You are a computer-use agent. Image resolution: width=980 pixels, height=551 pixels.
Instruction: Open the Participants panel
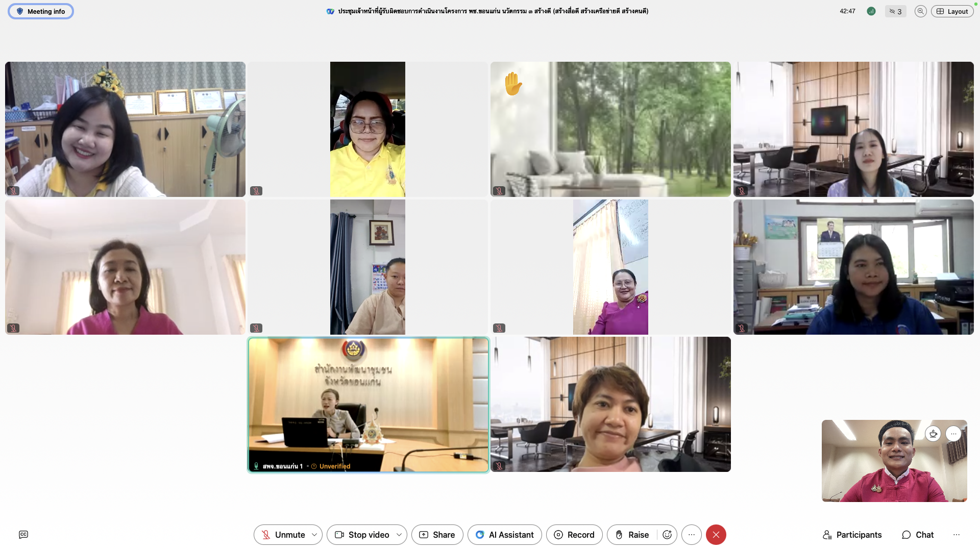pyautogui.click(x=852, y=535)
